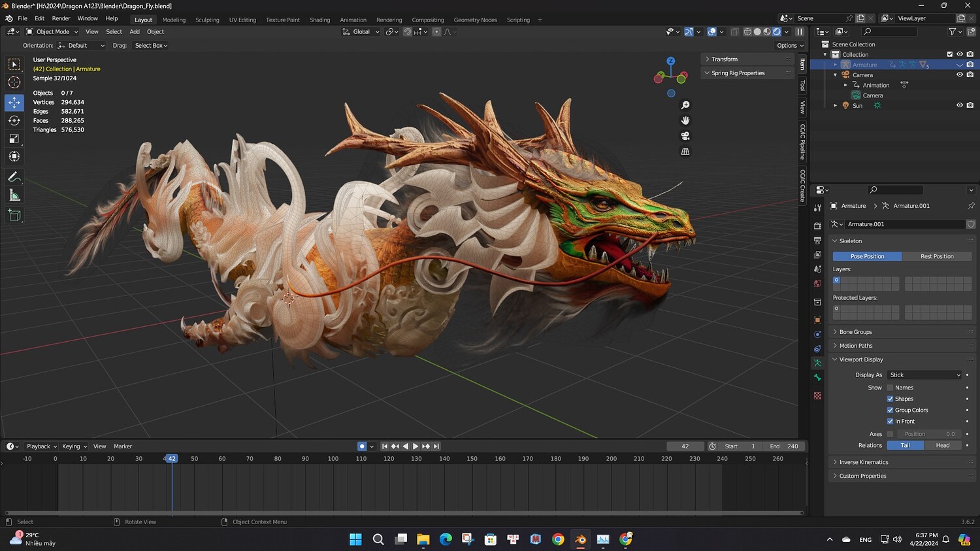Select the Rotate tool
Image resolution: width=980 pixels, height=551 pixels.
(14, 120)
